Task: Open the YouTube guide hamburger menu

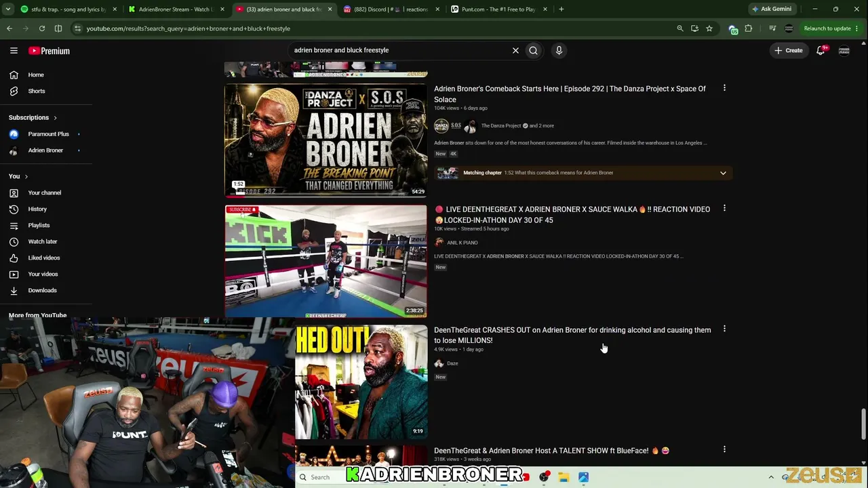Action: click(x=14, y=51)
